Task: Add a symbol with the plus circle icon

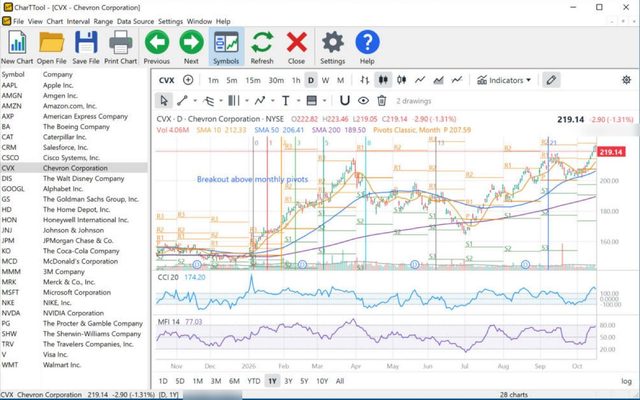Action: pyautogui.click(x=188, y=80)
